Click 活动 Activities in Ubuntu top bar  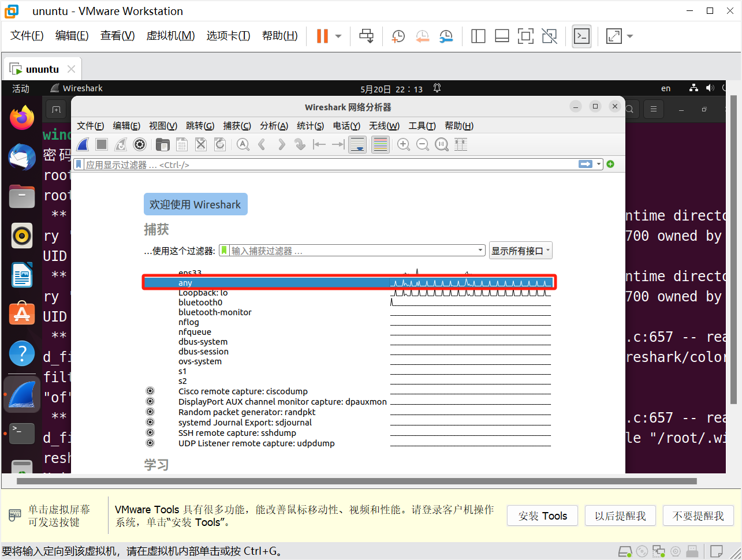[21, 88]
